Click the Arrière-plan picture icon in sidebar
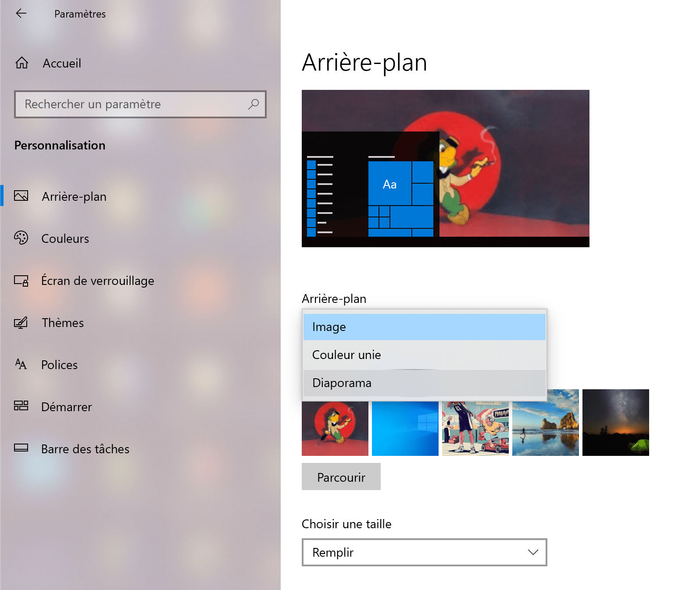700x590 pixels. coord(21,196)
